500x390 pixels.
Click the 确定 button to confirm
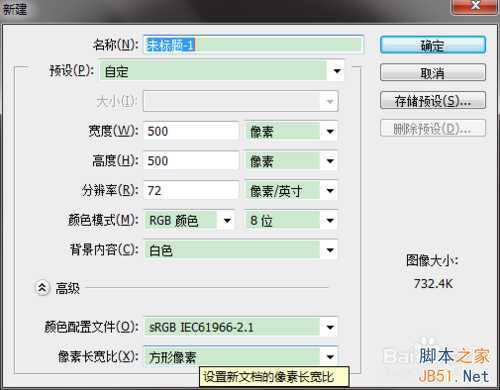pos(433,45)
